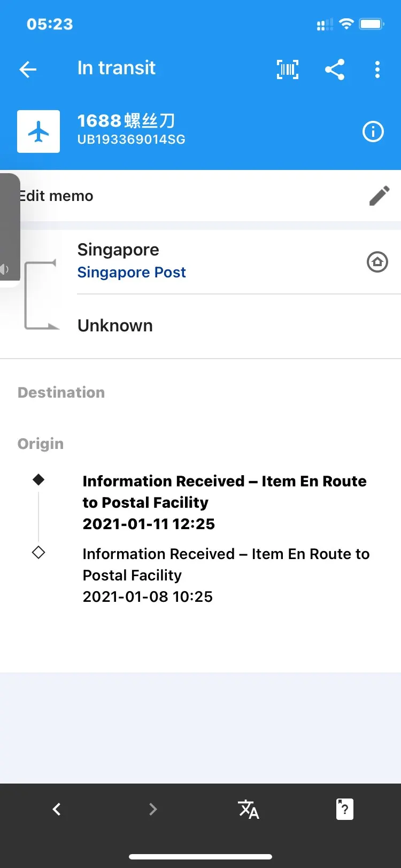The height and width of the screenshot is (868, 401).
Task: Tap the latest tracking event 2021-01-11
Action: coord(225,502)
